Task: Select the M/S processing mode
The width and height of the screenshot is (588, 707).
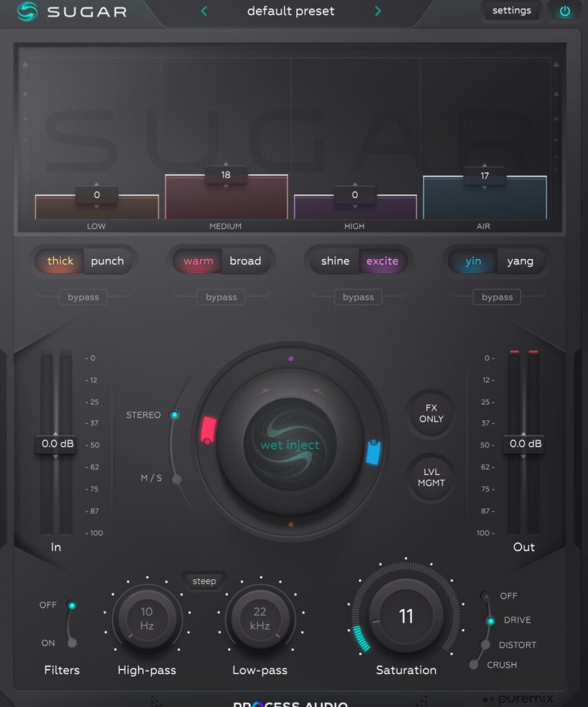Action: (x=177, y=478)
